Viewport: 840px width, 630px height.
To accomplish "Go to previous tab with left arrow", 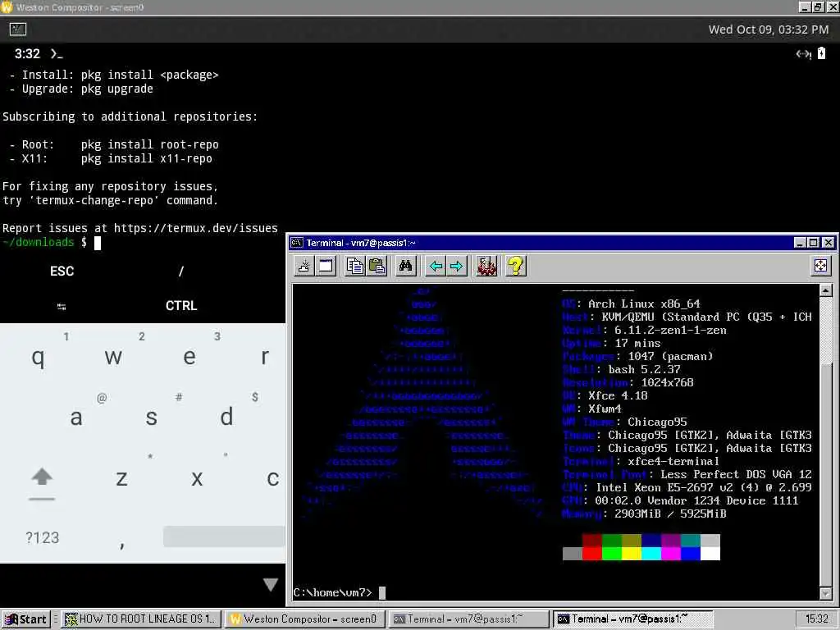I will coord(435,266).
